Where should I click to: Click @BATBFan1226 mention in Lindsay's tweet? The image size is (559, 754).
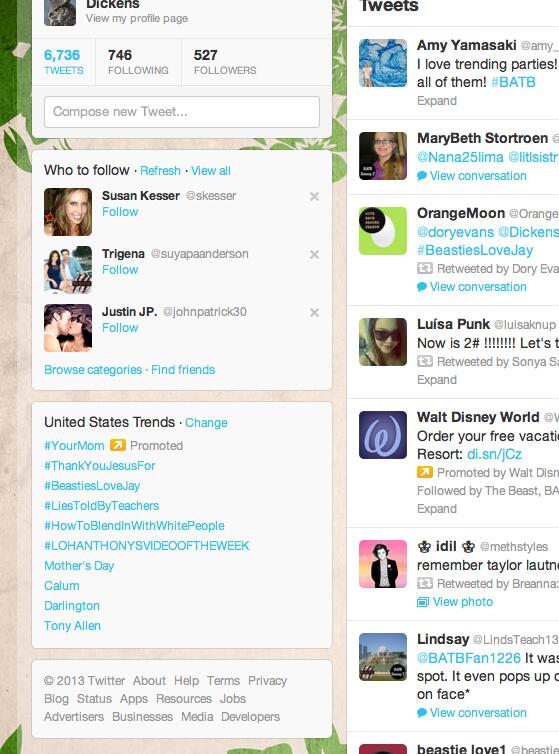pyautogui.click(x=469, y=658)
